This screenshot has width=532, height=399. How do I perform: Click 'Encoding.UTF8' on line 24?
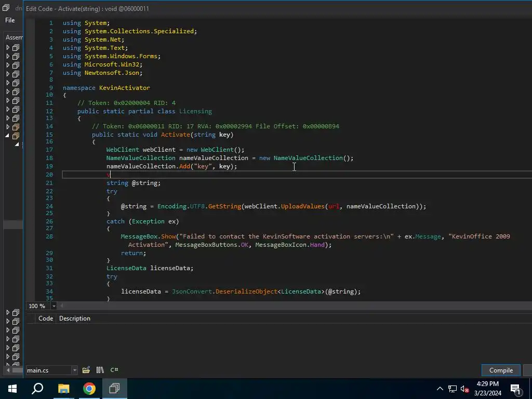click(x=181, y=206)
